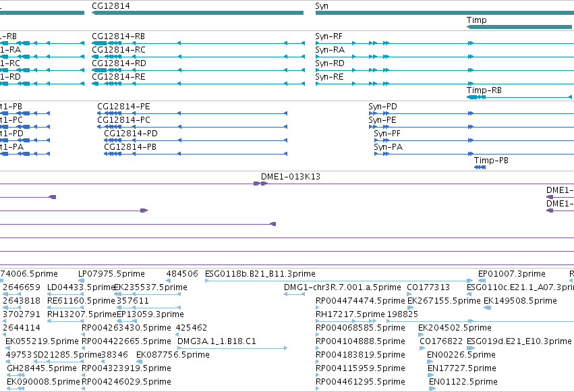The width and height of the screenshot is (574, 392).
Task: Click the ESG0118b.B21_B11.3prime label
Action: (x=260, y=274)
